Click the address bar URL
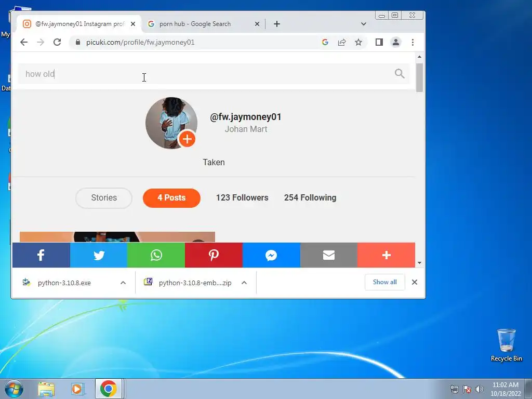The image size is (532, 399). 140,42
